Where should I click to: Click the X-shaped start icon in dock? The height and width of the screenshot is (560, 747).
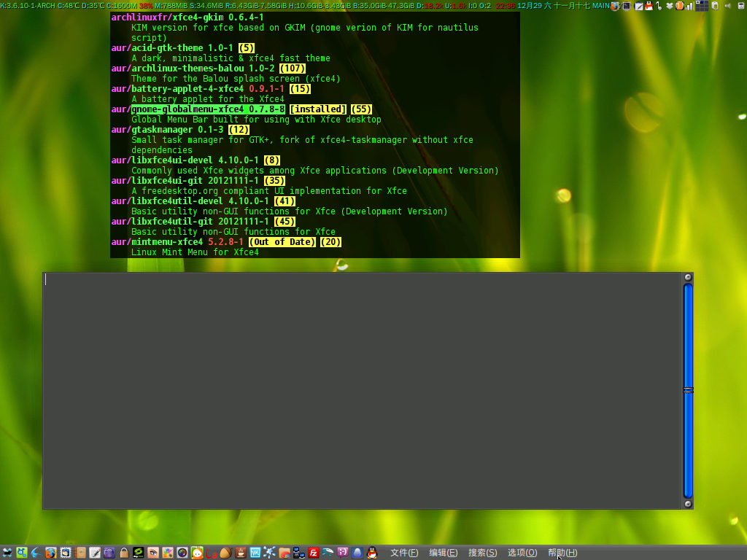(x=7, y=553)
